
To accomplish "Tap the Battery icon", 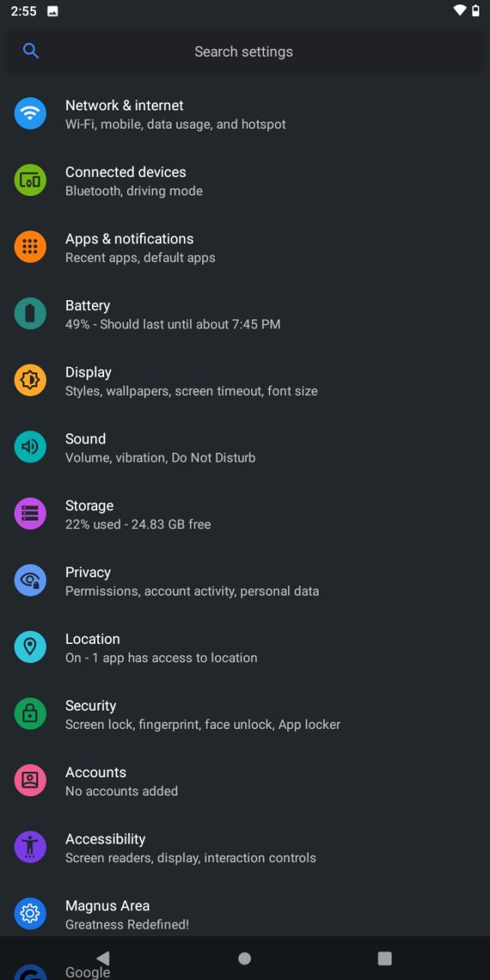I will [x=30, y=314].
